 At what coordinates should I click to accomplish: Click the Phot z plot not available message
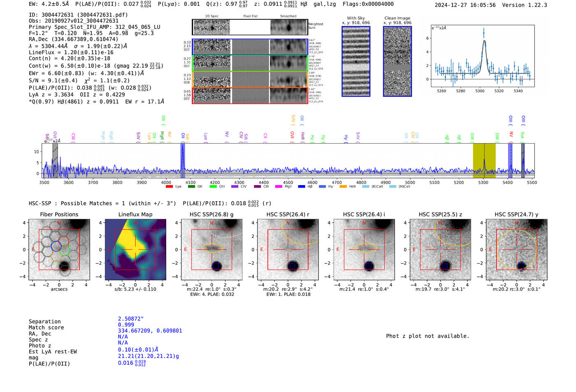coord(427,336)
